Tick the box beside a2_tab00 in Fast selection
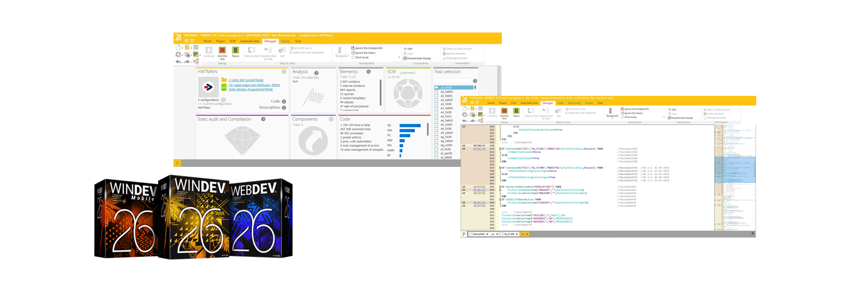868x298 pixels. (x=436, y=92)
